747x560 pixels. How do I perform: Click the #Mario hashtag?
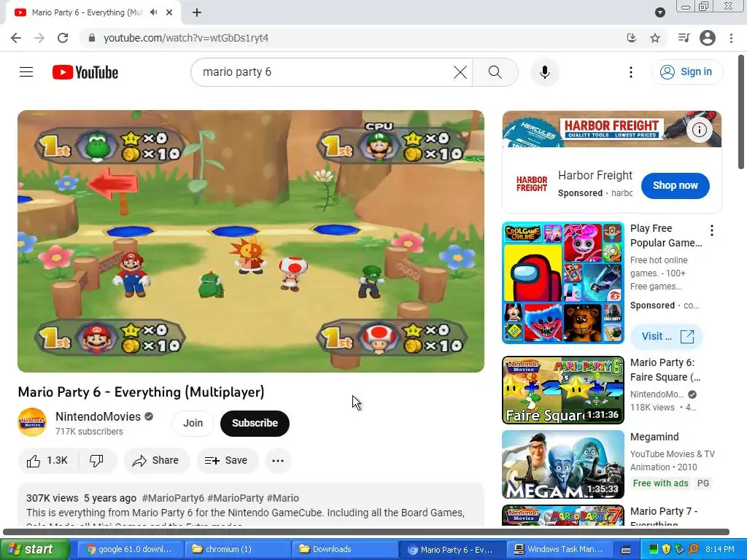[x=283, y=498]
